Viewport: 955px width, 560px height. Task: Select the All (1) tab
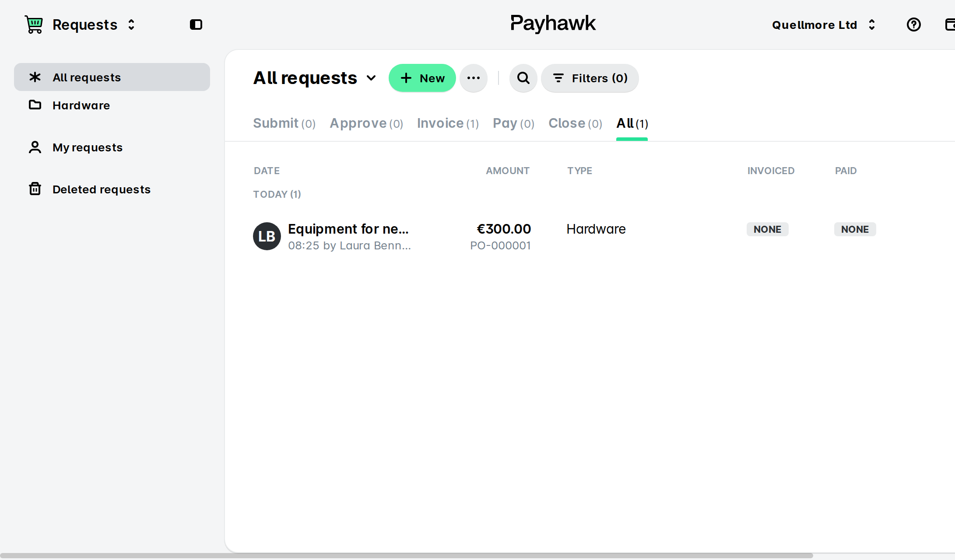point(632,123)
